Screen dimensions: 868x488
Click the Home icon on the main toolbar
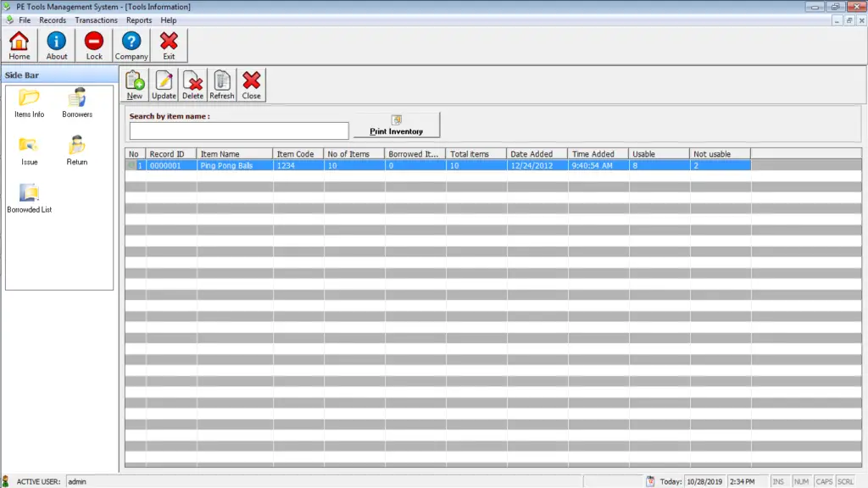click(19, 44)
